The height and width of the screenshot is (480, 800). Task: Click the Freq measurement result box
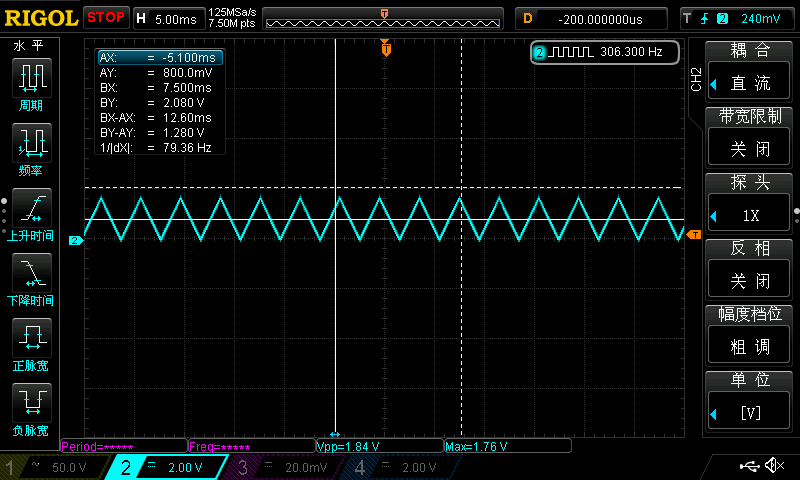252,446
